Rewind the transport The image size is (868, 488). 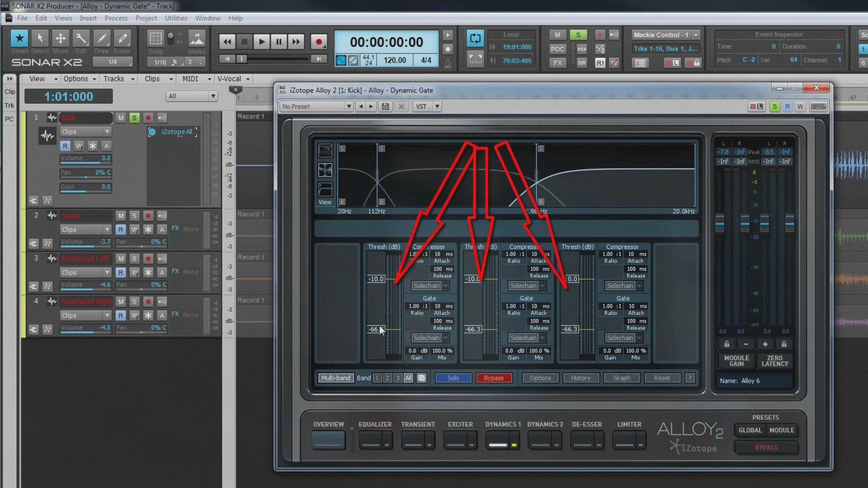tap(227, 42)
